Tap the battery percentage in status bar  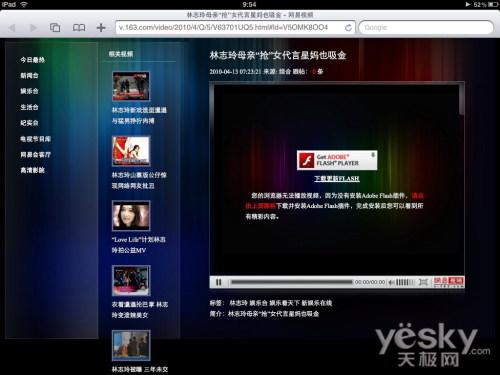click(480, 4)
